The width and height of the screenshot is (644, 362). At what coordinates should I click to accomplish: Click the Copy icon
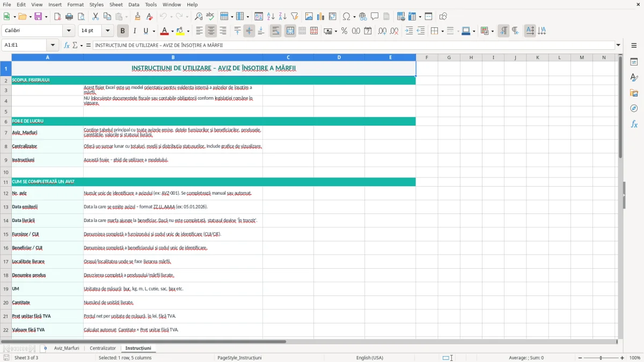pyautogui.click(x=107, y=17)
